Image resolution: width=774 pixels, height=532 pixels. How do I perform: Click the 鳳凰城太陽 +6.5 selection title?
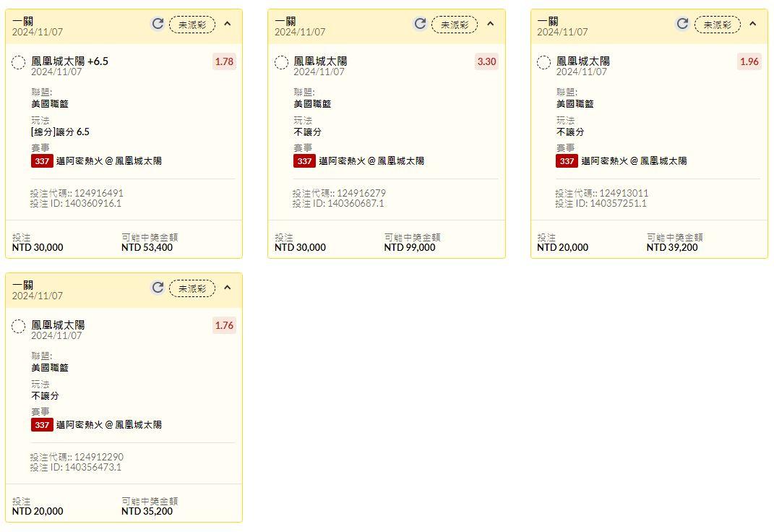(69, 61)
